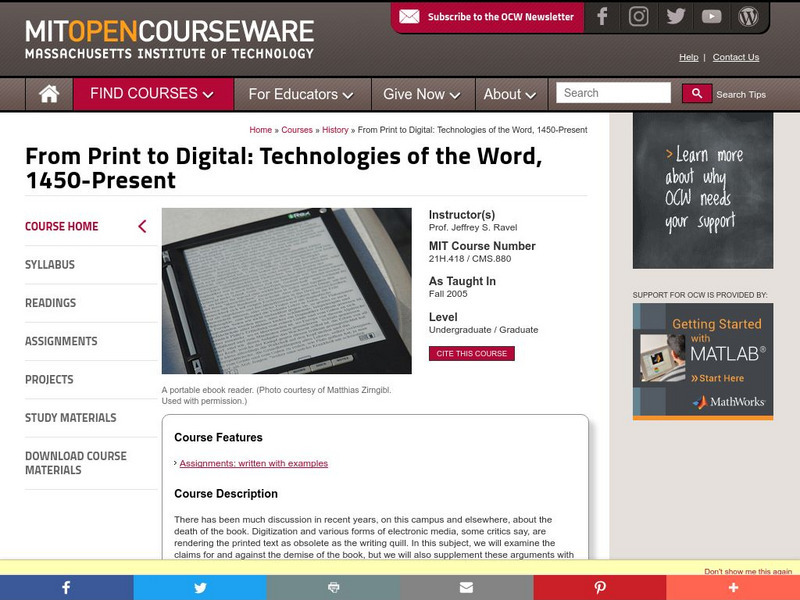800x600 pixels.
Task: Click the Twitter icon in the top bar
Action: 675,16
